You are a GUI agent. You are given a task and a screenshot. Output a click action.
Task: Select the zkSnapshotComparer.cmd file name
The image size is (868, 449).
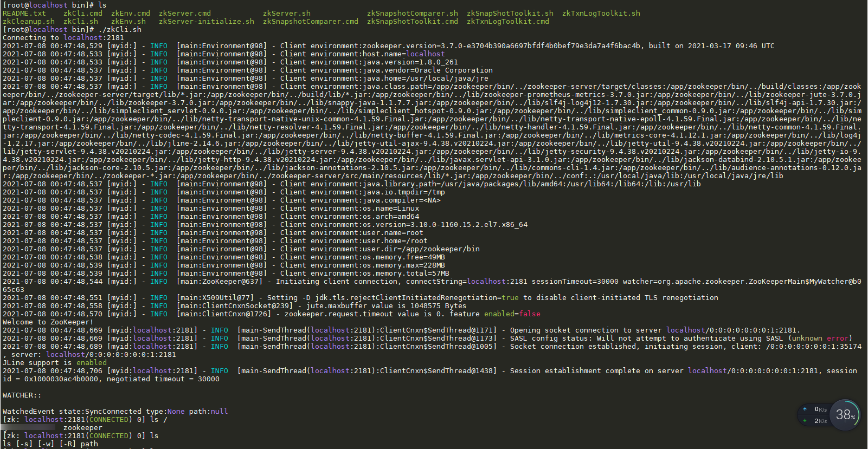311,21
